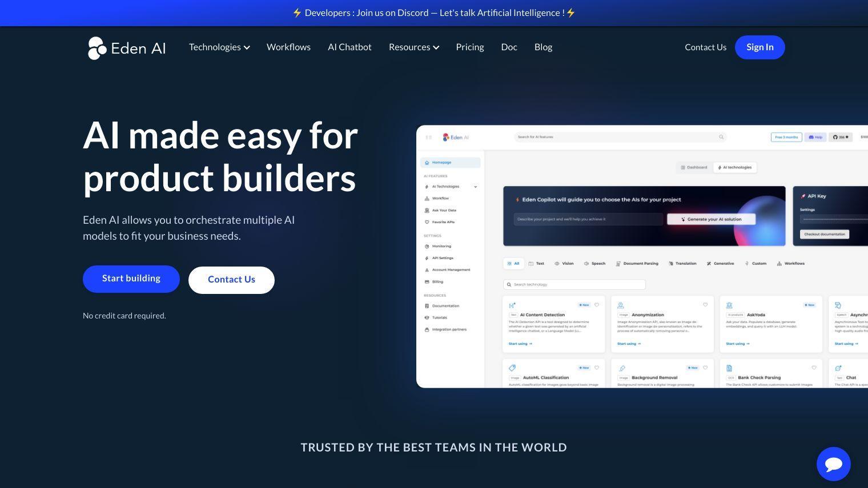Go to the Pricing page
Screen dimensions: 868x488
click(x=470, y=47)
